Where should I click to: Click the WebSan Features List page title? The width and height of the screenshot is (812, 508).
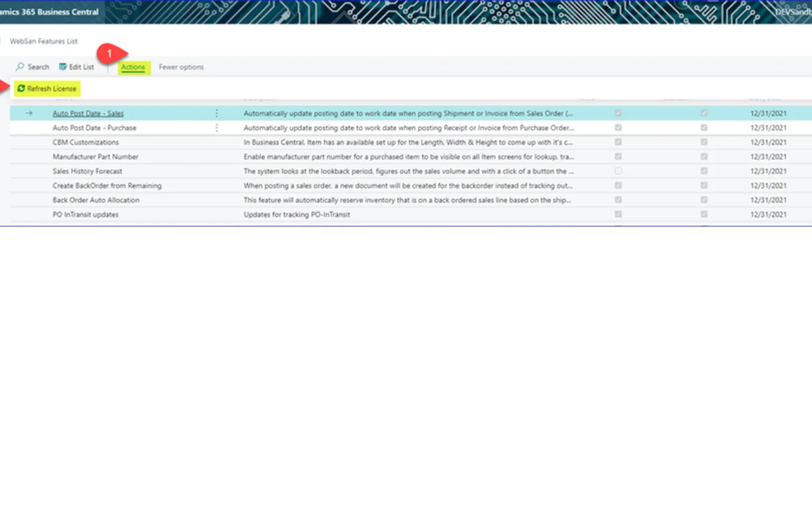click(44, 41)
